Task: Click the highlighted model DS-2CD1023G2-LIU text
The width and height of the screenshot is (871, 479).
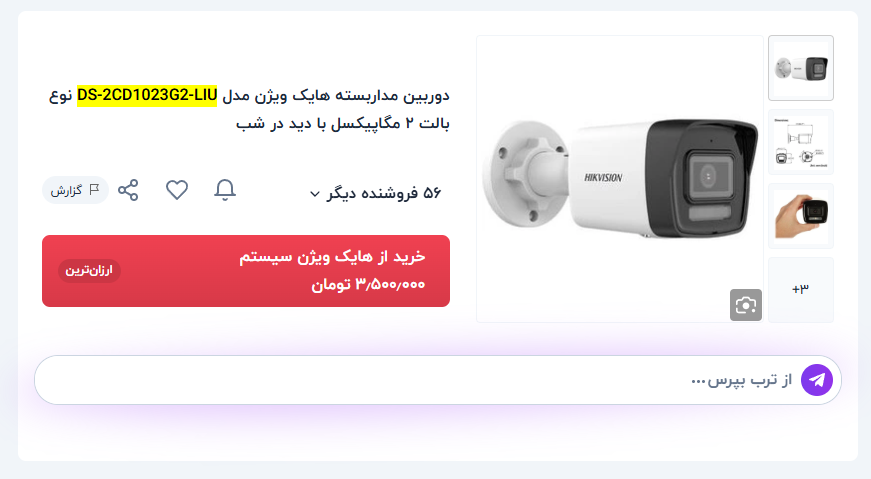Action: tap(147, 96)
